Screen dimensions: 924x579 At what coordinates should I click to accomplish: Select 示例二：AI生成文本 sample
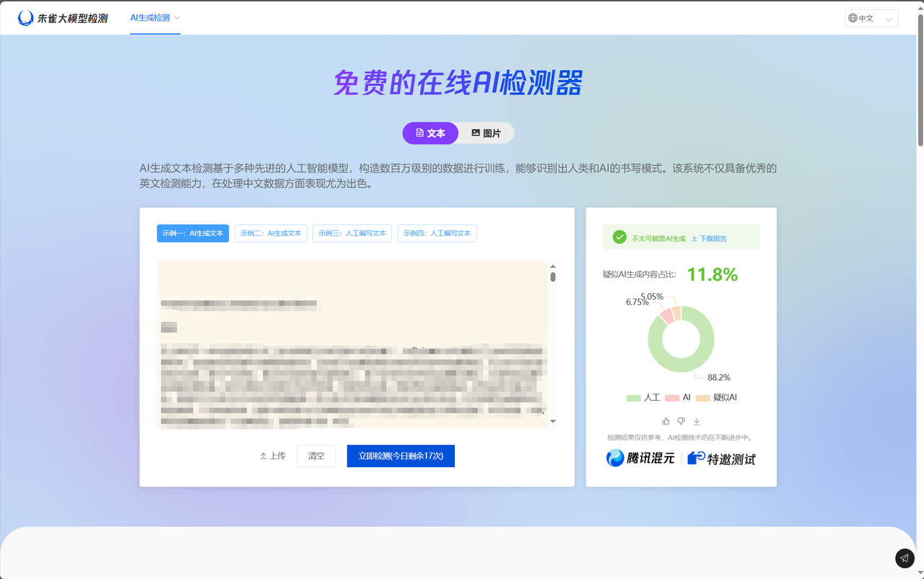[x=271, y=233]
